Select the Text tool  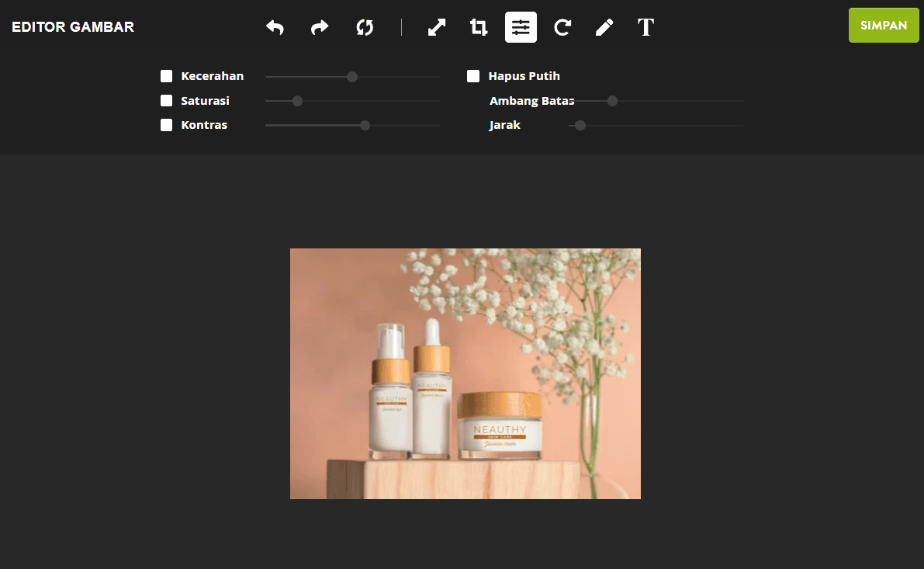pyautogui.click(x=645, y=26)
